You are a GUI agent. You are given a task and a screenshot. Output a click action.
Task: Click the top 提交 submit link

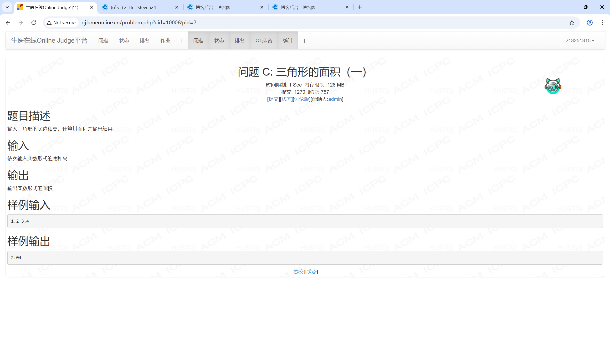pos(273,99)
